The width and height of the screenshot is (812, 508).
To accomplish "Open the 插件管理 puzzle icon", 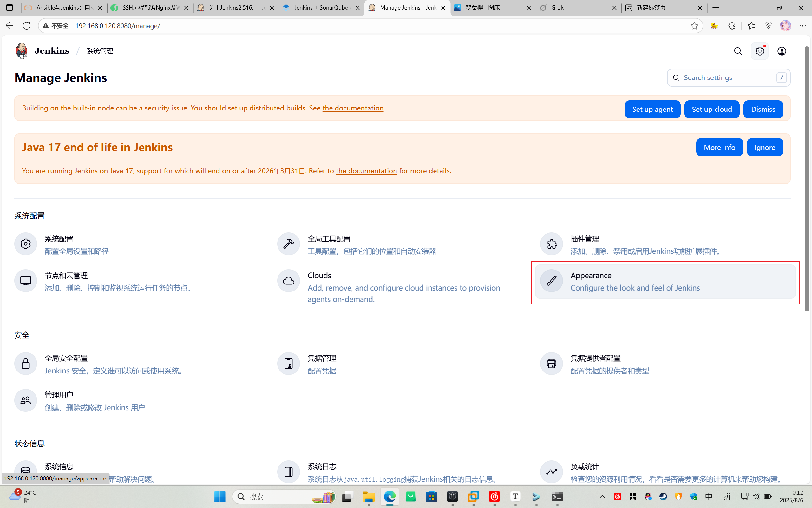I will coord(551,244).
